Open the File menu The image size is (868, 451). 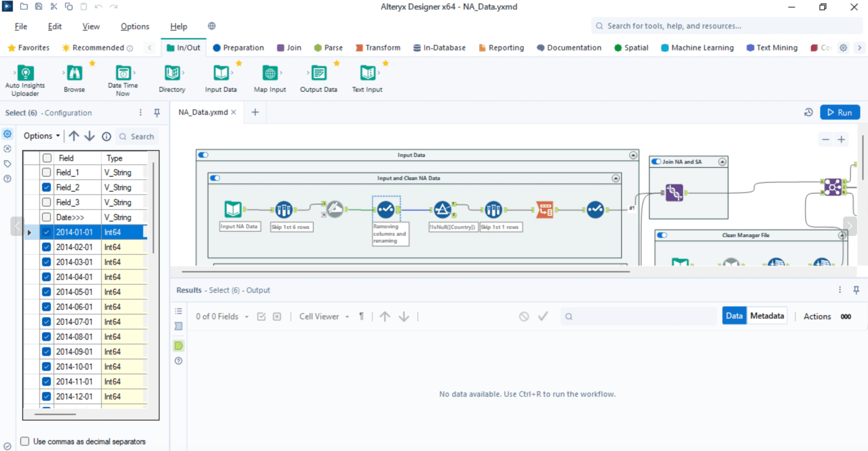point(21,27)
